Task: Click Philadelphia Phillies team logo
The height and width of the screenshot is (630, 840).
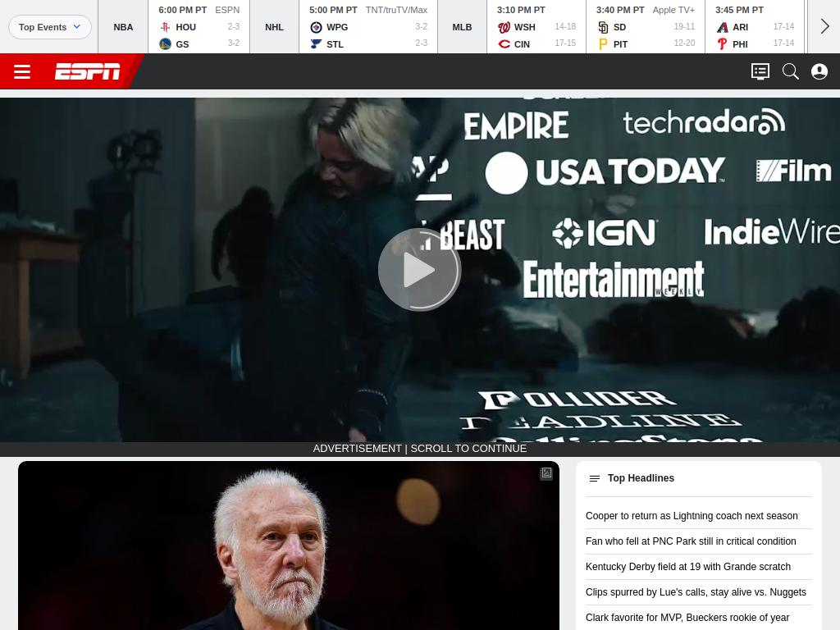Action: (x=722, y=44)
